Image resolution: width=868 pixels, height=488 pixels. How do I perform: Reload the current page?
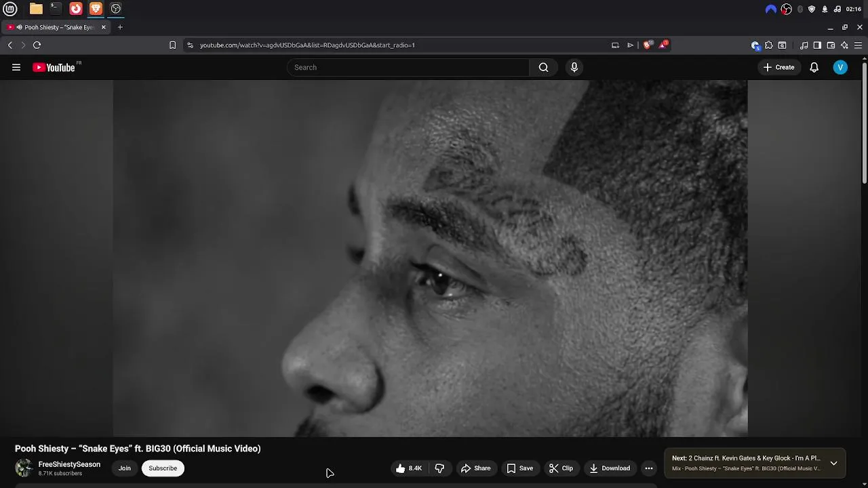tap(37, 45)
